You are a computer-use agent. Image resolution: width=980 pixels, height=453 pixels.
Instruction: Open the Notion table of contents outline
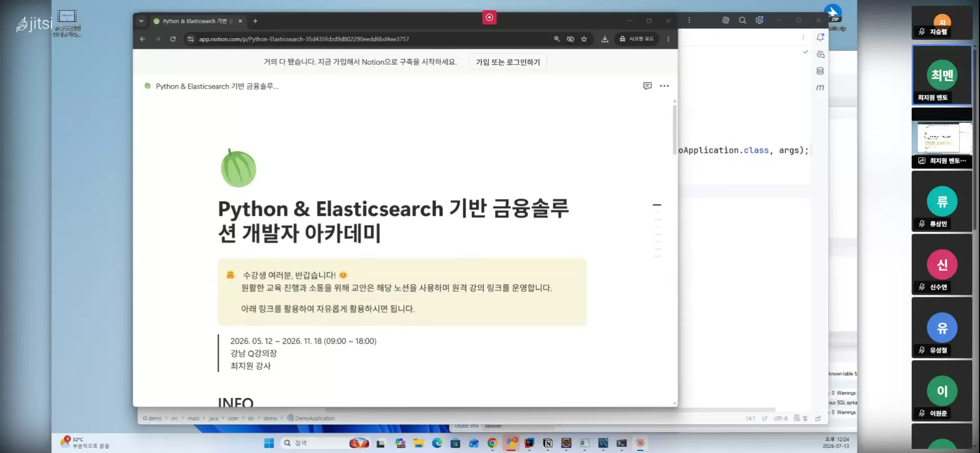(657, 230)
